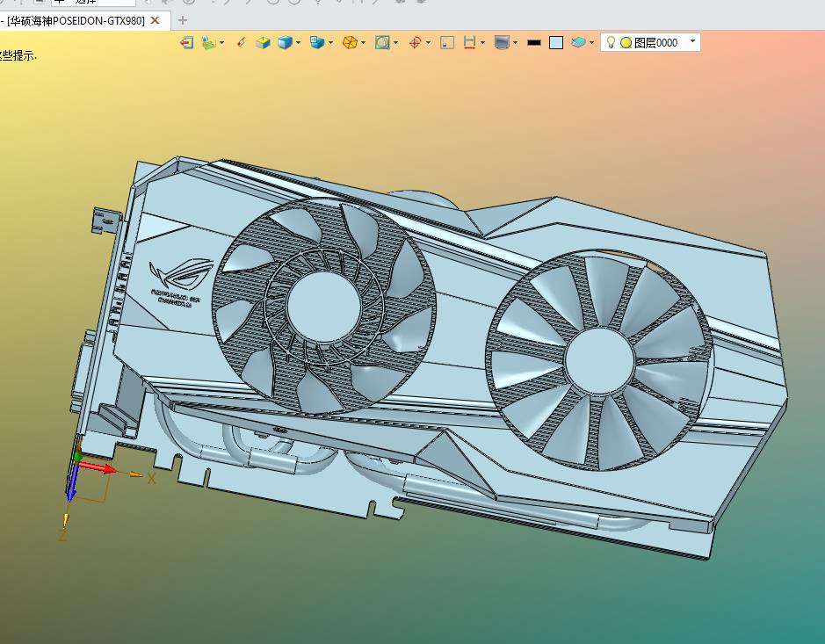
Task: Select the ROG logo on shroud
Action: [181, 273]
